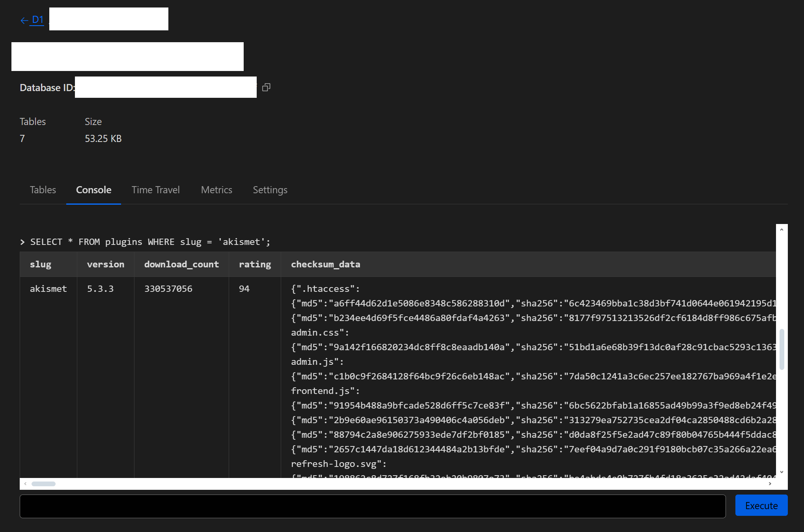
Task: Click the md5 b234ee4d69f5 checksum row
Action: click(534, 318)
